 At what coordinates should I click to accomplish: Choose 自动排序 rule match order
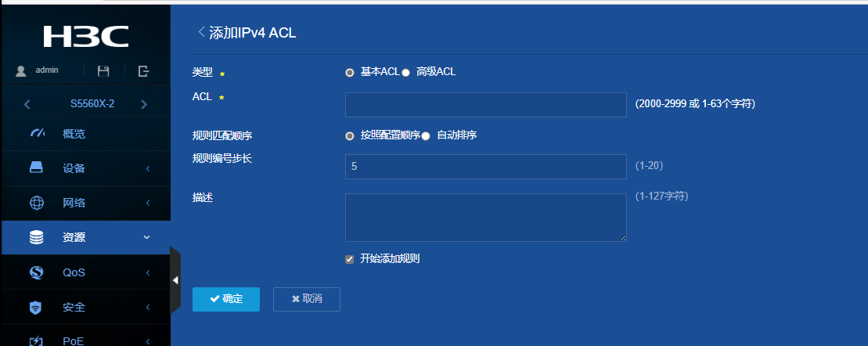(x=426, y=135)
